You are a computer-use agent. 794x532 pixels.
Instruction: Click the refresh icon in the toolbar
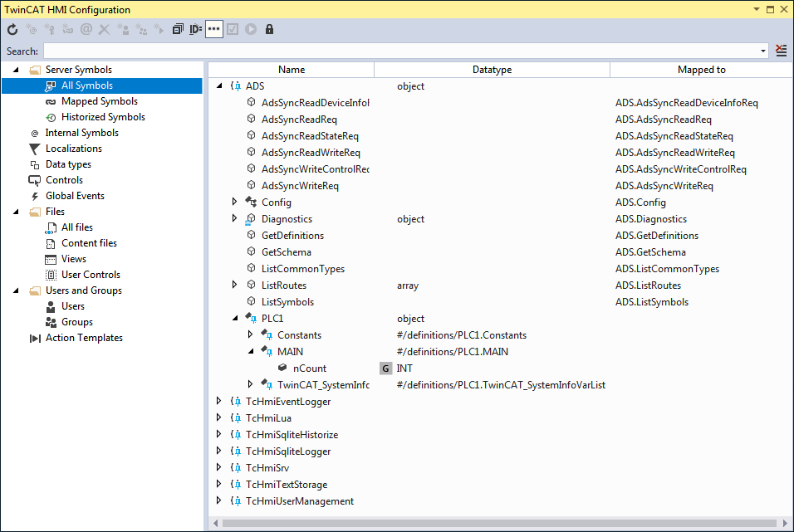(x=12, y=29)
